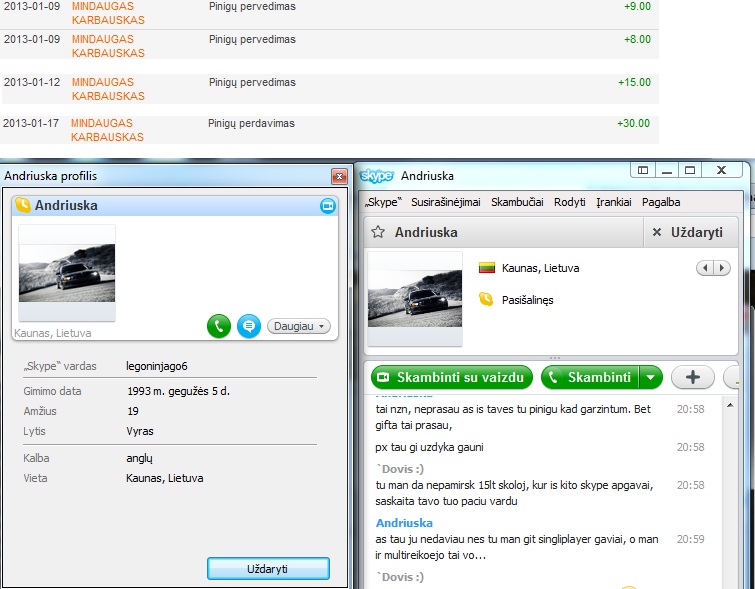Click green phone call icon in profile
This screenshot has height=589, width=755.
tap(219, 326)
